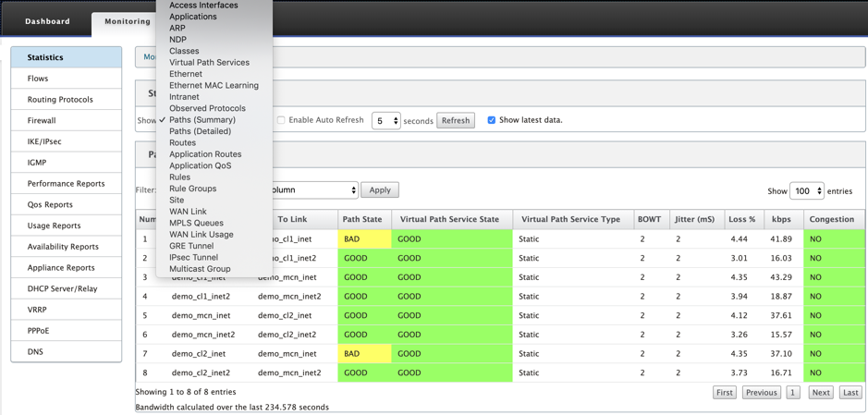Go to the Next page button
This screenshot has width=868, height=415.
pos(821,392)
